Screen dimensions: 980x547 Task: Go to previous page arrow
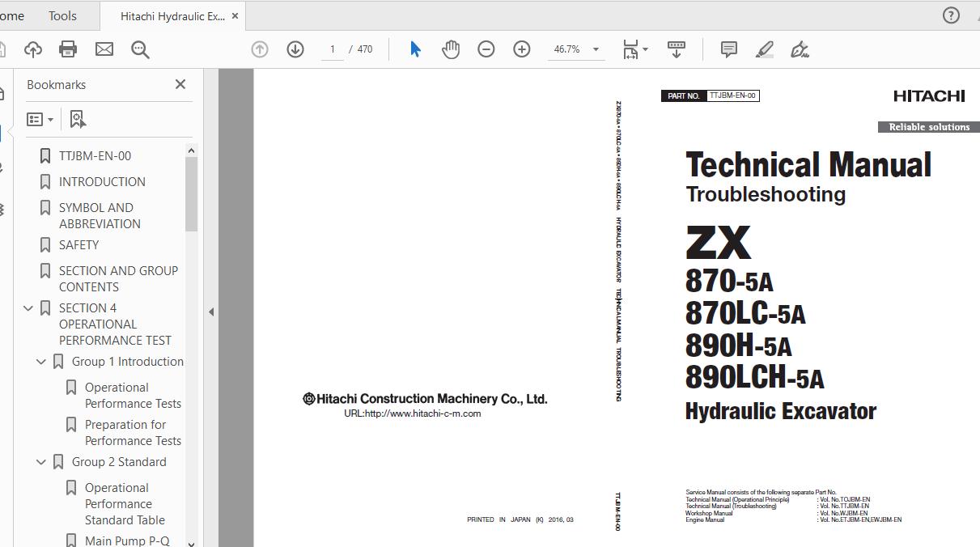(260, 49)
